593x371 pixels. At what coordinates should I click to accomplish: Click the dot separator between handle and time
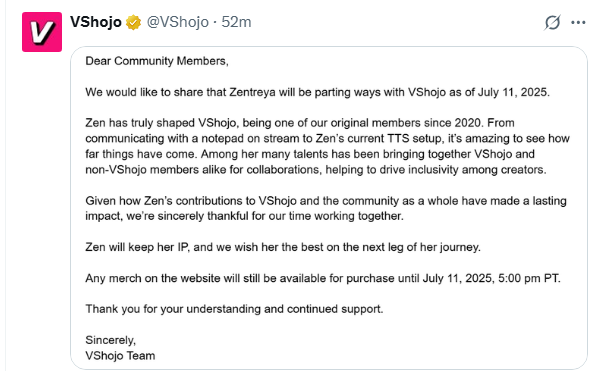click(215, 23)
